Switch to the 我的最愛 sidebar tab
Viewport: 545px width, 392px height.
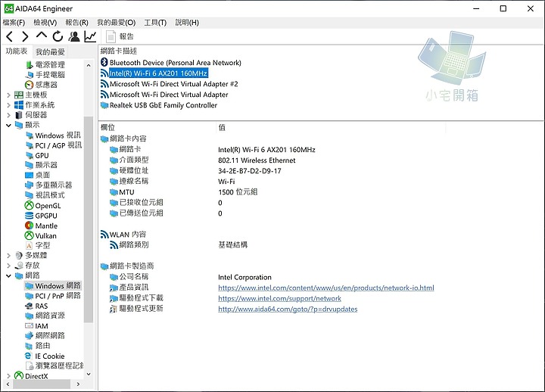click(x=50, y=51)
